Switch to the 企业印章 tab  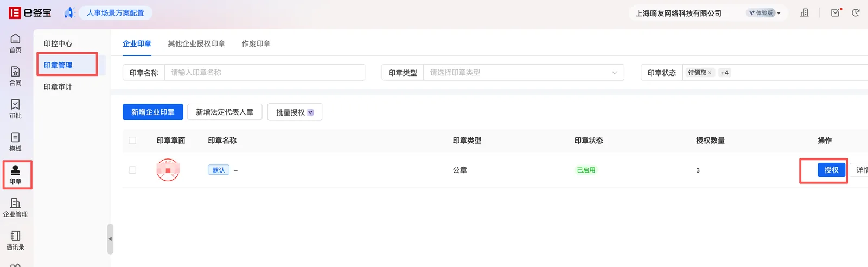(137, 43)
